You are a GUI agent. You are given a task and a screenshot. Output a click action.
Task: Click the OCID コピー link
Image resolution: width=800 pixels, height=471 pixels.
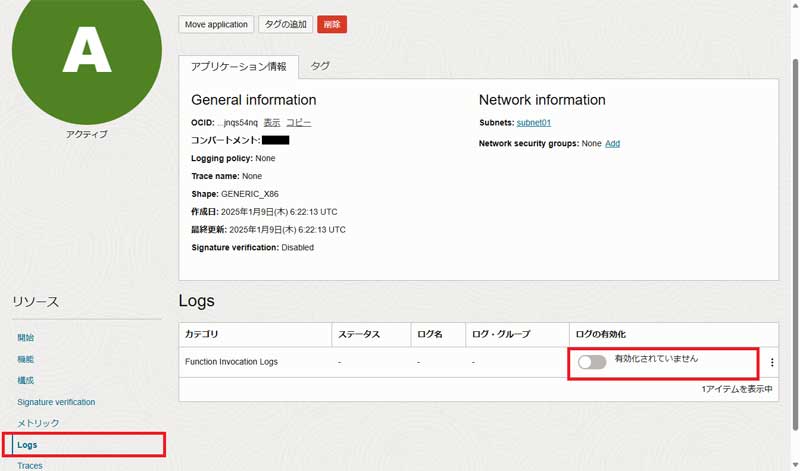(298, 123)
